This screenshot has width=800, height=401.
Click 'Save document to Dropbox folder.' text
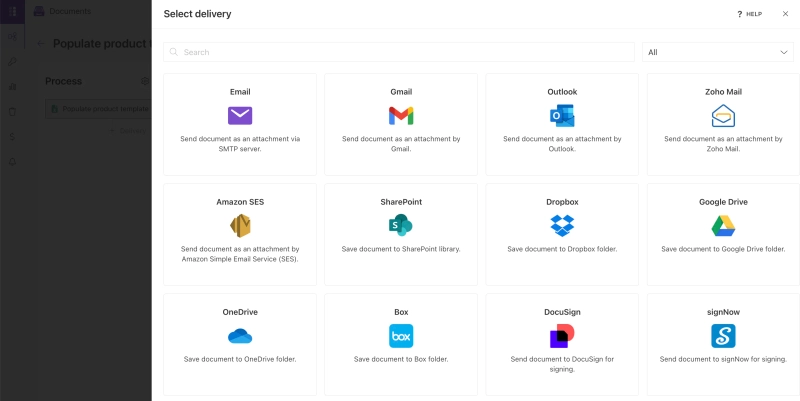pyautogui.click(x=562, y=249)
